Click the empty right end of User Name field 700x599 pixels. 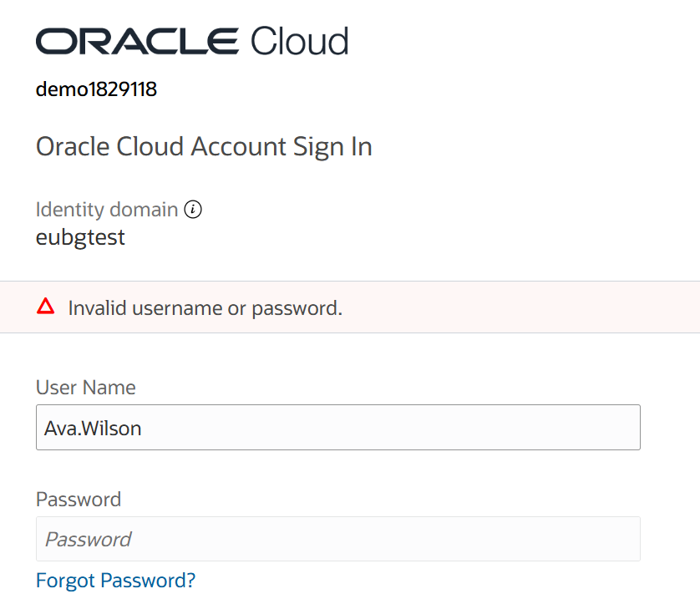pyautogui.click(x=585, y=428)
